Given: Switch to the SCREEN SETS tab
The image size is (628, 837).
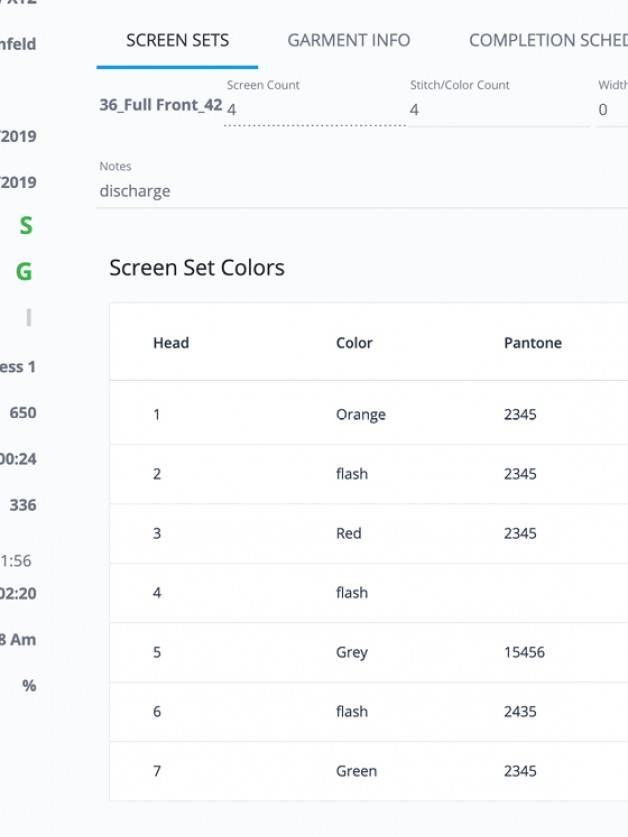Looking at the screenshot, I should 177,41.
